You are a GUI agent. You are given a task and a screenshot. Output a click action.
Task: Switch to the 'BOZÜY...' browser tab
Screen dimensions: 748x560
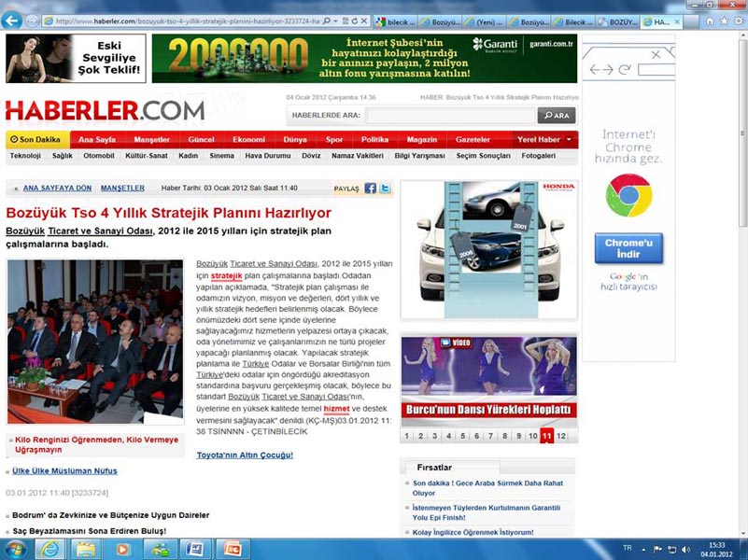point(618,21)
